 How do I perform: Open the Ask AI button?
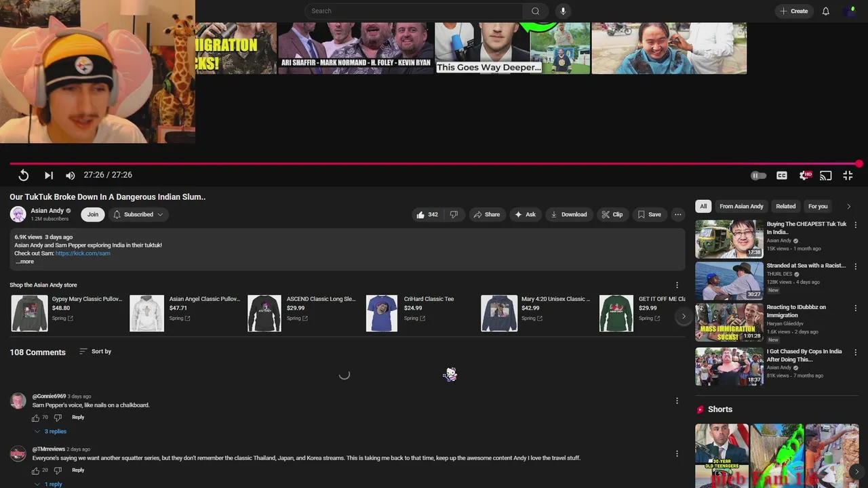[x=525, y=215]
